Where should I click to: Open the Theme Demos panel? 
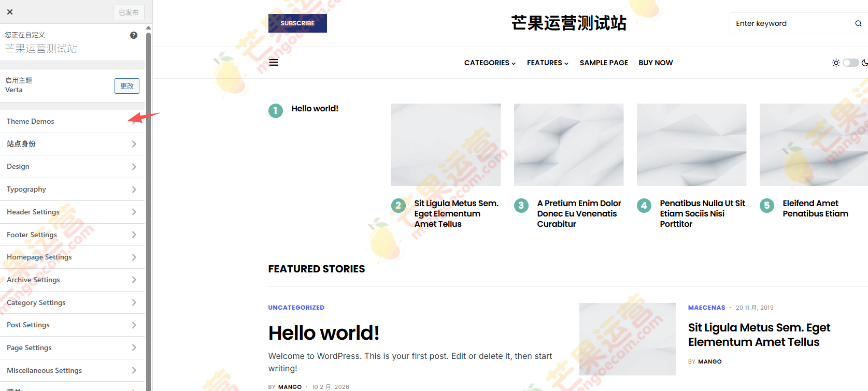pyautogui.click(x=72, y=121)
